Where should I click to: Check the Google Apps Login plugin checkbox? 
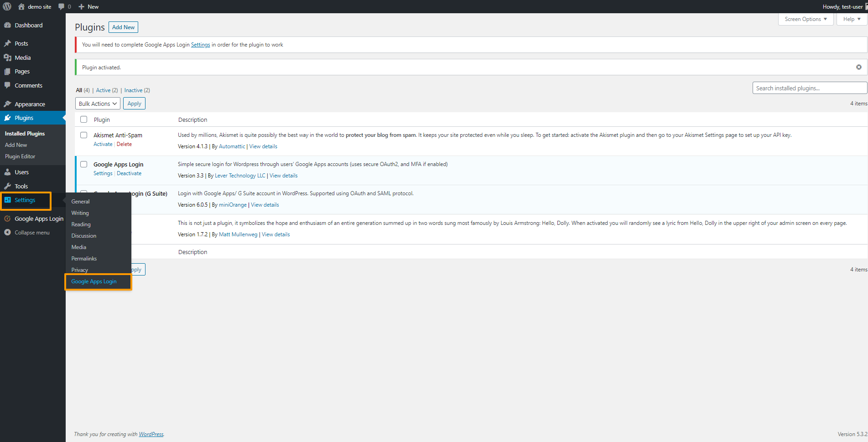point(83,164)
